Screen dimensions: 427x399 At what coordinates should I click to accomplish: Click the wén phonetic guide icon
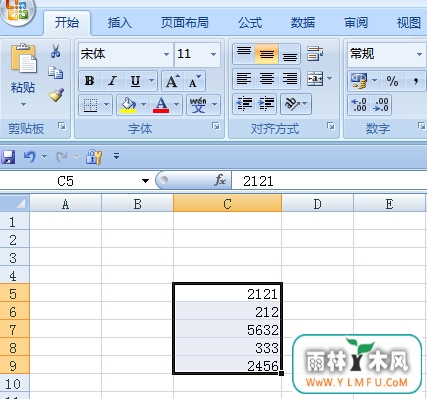198,105
